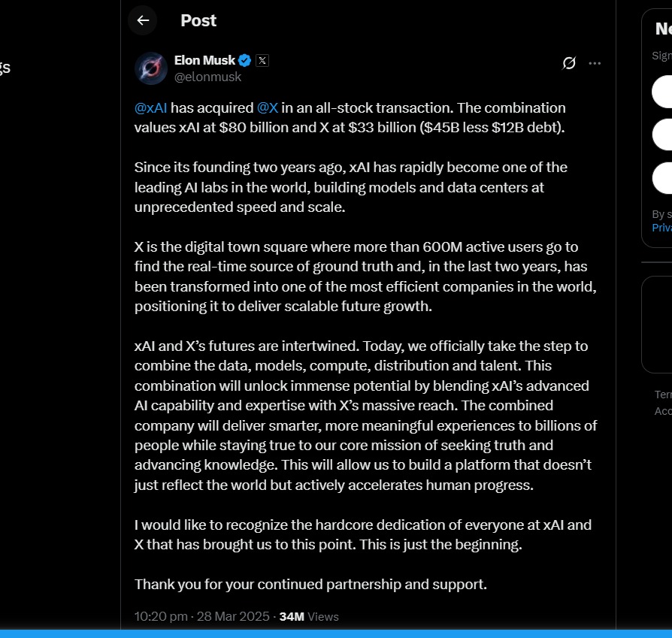
Task: Click the bottom white sign-up button
Action: [x=662, y=178]
